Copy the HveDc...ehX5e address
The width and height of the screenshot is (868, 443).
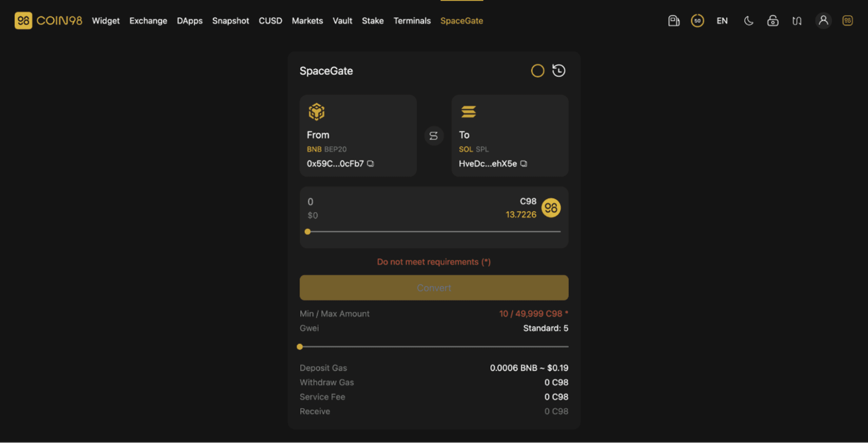point(524,163)
